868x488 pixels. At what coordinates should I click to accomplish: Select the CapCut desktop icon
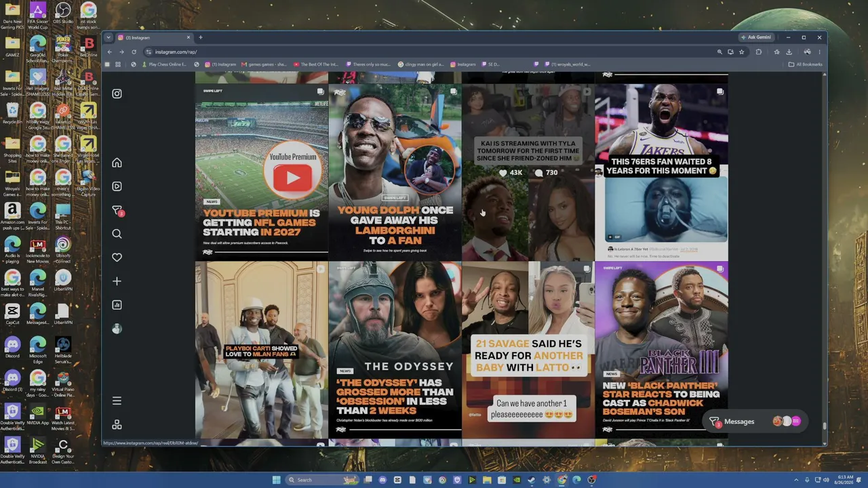click(x=12, y=314)
